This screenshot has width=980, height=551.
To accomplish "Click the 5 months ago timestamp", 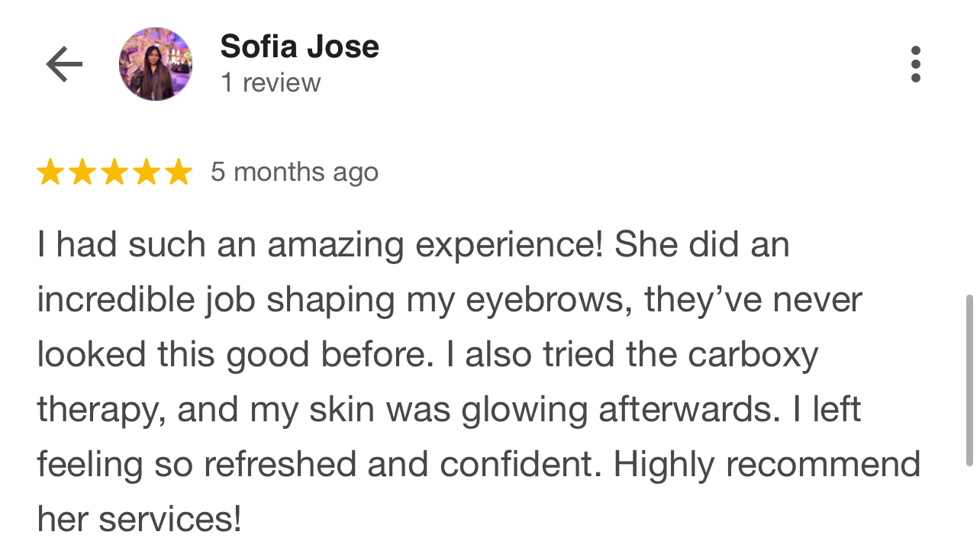I will (295, 172).
